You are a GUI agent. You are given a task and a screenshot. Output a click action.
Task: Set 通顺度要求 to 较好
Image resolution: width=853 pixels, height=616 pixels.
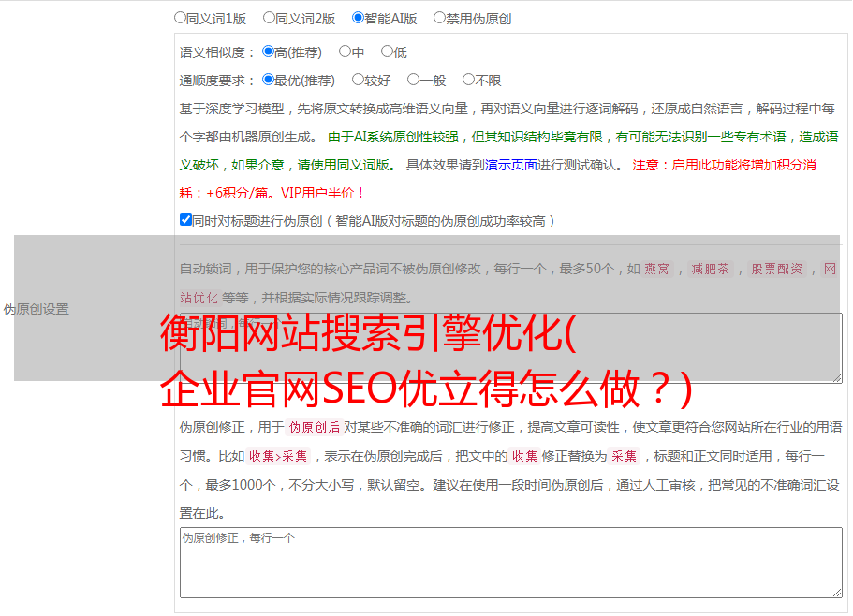coord(358,80)
